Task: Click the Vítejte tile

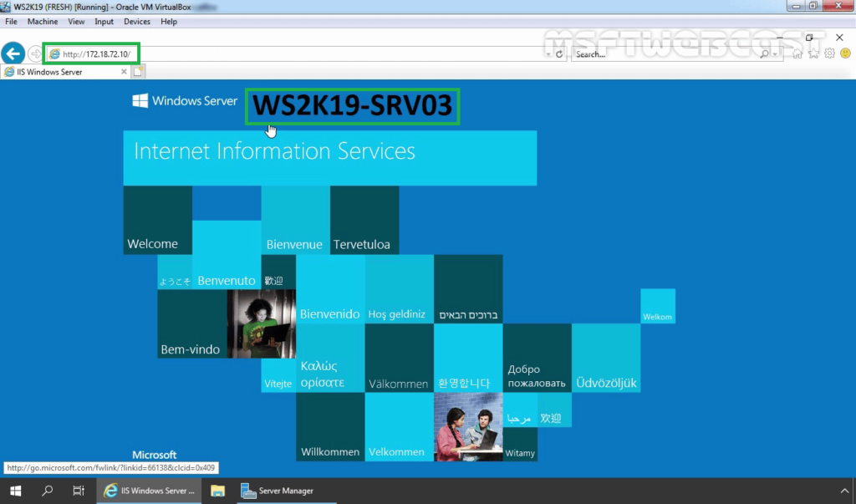Action: pyautogui.click(x=278, y=375)
